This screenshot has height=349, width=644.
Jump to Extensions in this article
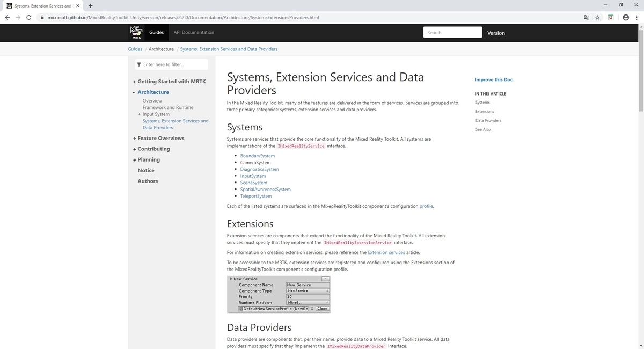tap(485, 111)
